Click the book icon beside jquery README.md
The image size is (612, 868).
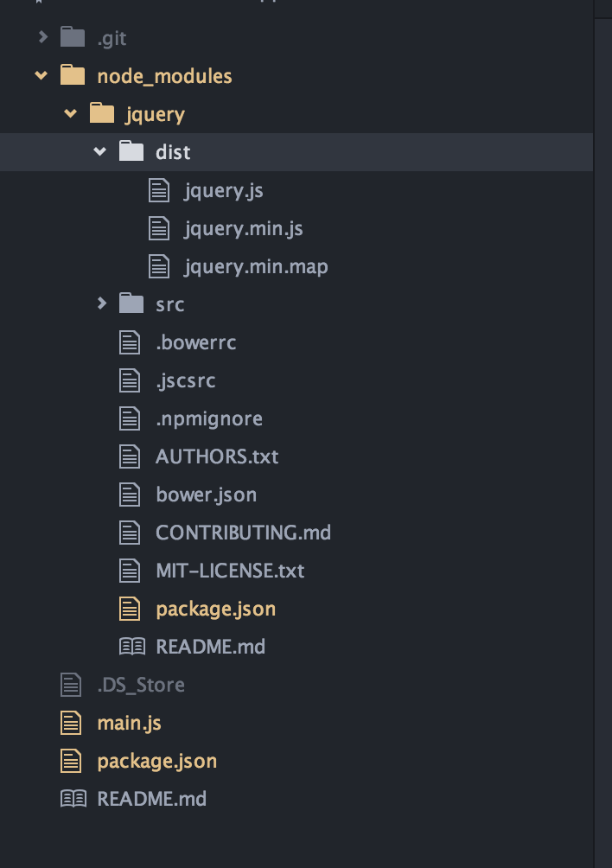click(131, 647)
